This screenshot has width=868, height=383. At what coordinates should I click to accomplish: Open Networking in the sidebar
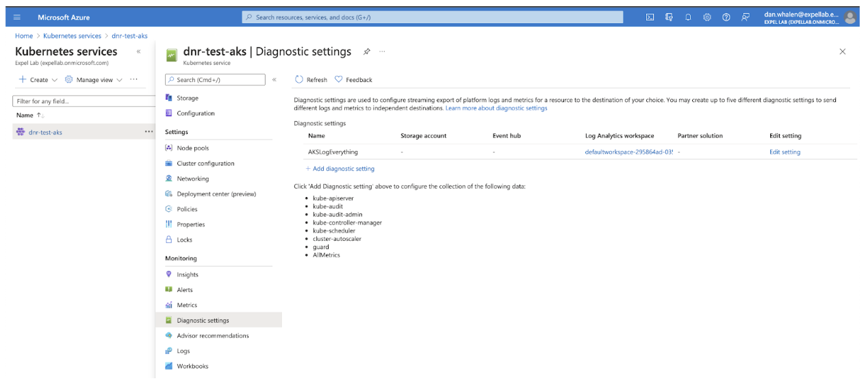click(x=192, y=179)
